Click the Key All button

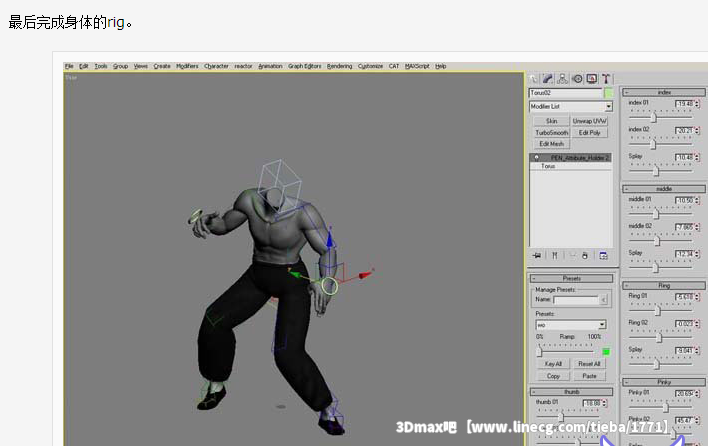pyautogui.click(x=553, y=364)
